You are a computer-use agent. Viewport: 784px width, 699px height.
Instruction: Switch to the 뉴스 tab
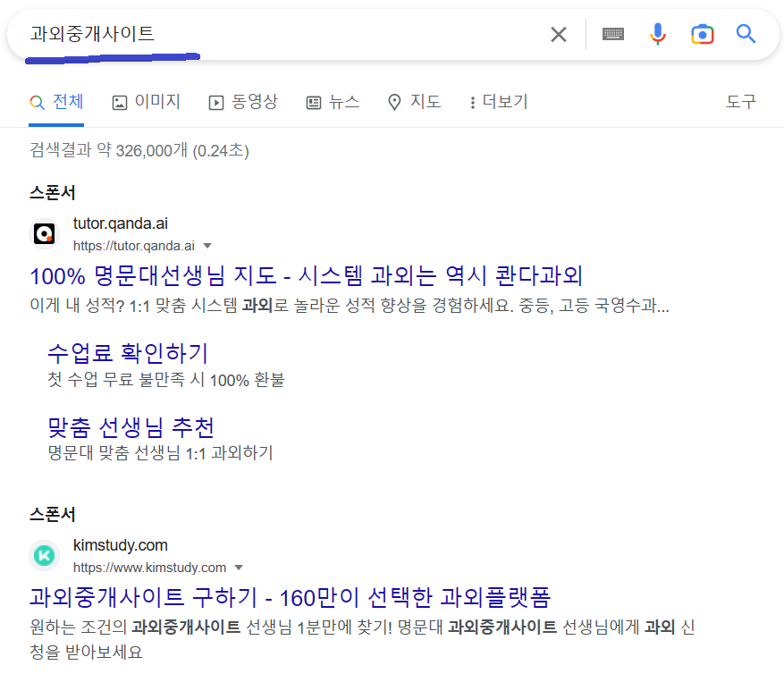[x=333, y=102]
